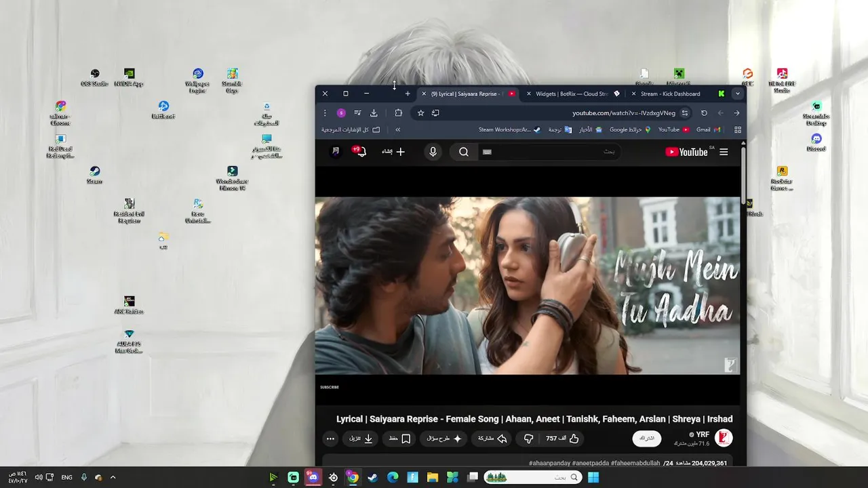Image resolution: width=868 pixels, height=488 pixels.
Task: Click the Windows Start button on taskbar
Action: click(x=593, y=477)
